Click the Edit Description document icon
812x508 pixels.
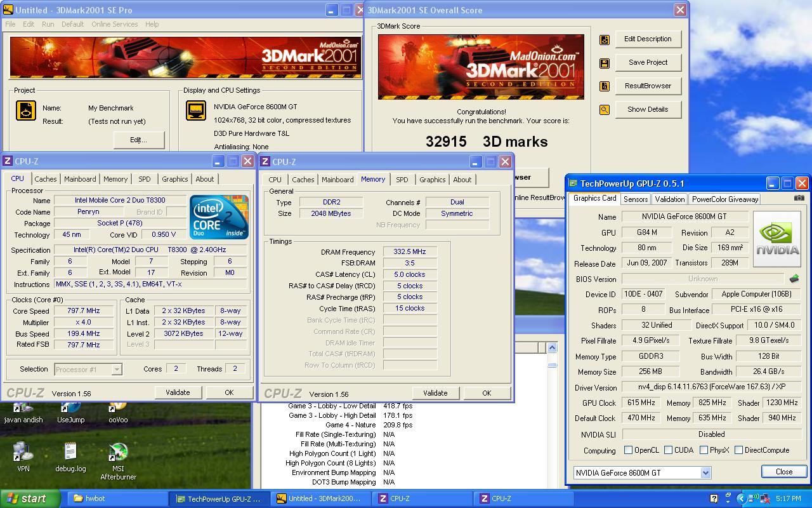click(x=605, y=39)
